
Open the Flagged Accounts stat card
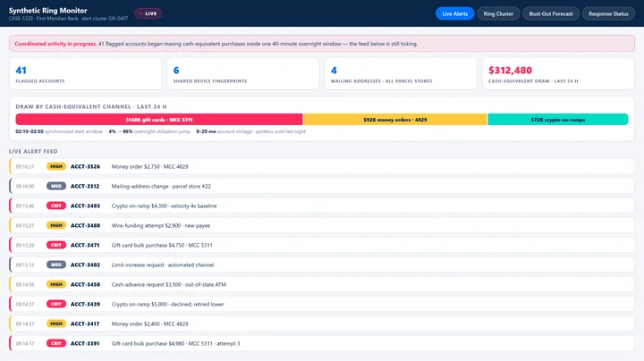pyautogui.click(x=86, y=74)
